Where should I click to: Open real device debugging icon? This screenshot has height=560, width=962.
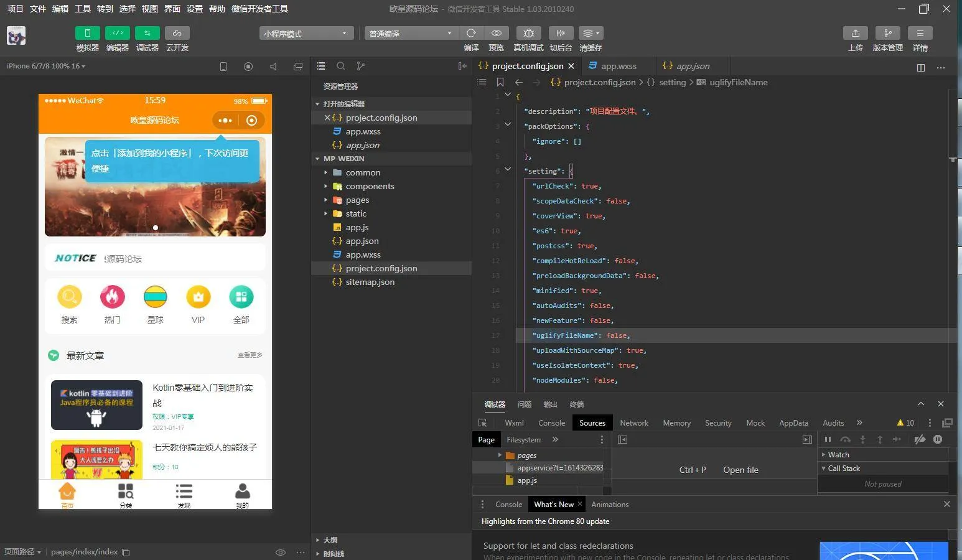528,33
